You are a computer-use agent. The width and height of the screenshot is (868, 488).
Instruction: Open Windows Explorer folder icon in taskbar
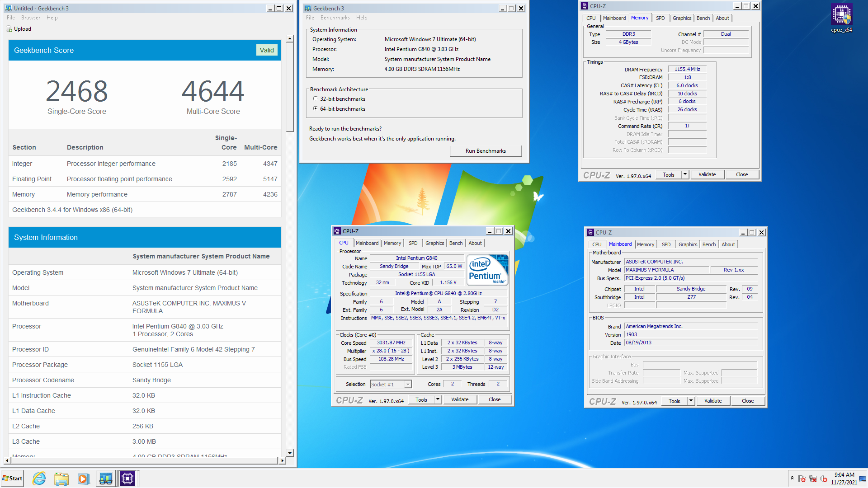coord(61,479)
